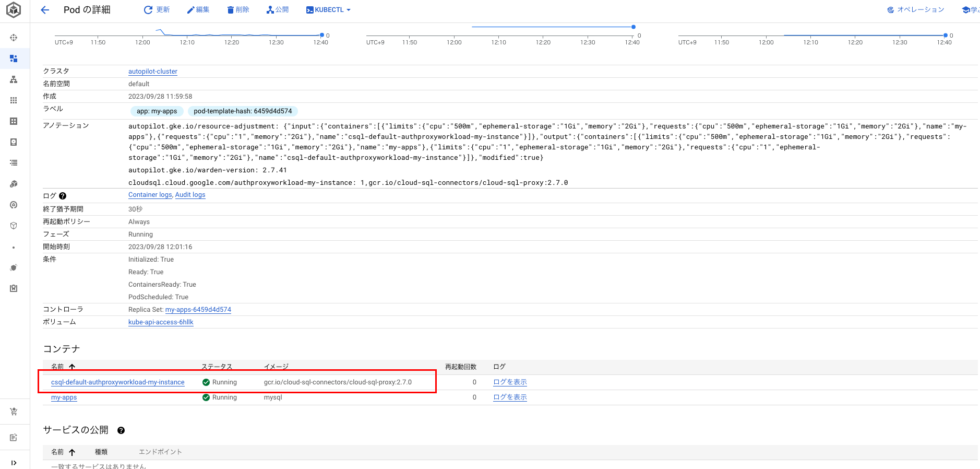Click the Initialized: True condition text
980x469 pixels.
151,260
